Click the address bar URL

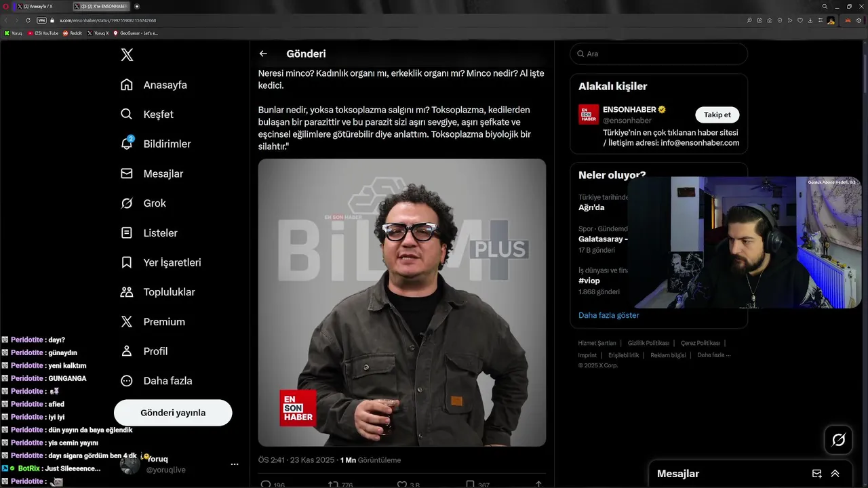(x=108, y=20)
